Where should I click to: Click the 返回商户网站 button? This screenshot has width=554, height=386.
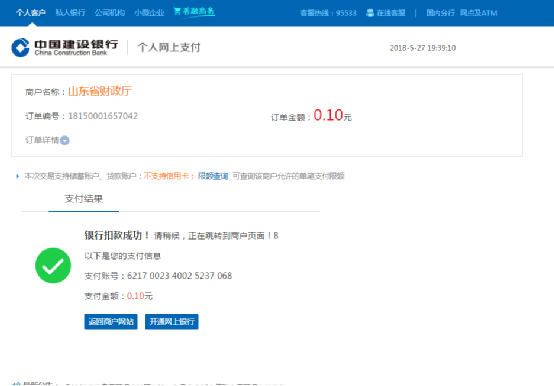(111, 322)
